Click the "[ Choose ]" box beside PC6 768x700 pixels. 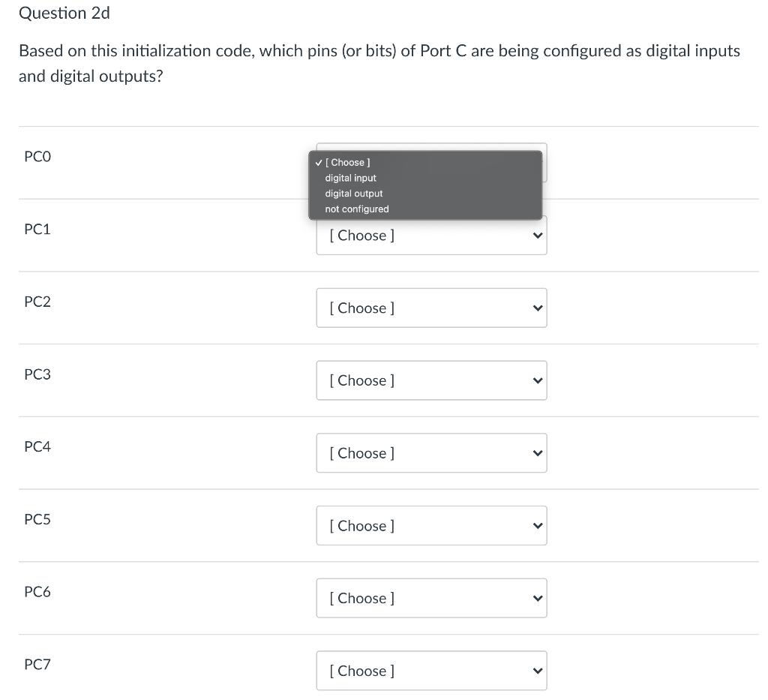[x=431, y=598]
